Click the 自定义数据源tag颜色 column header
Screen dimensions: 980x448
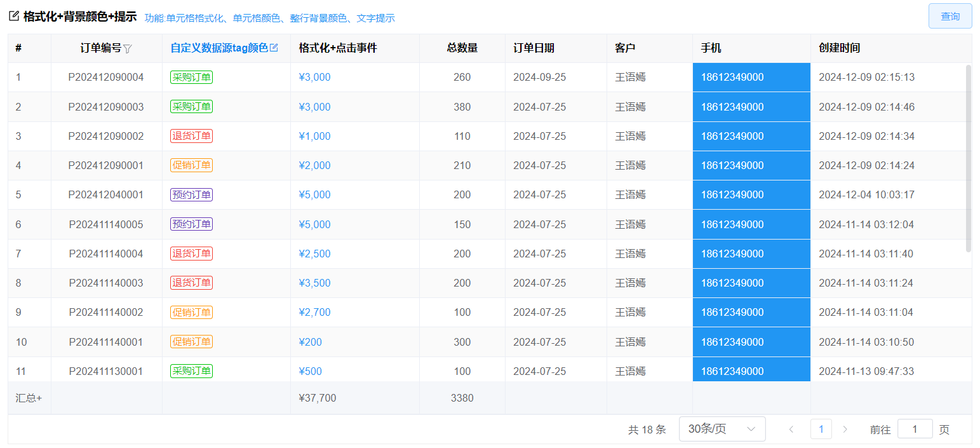pos(219,48)
